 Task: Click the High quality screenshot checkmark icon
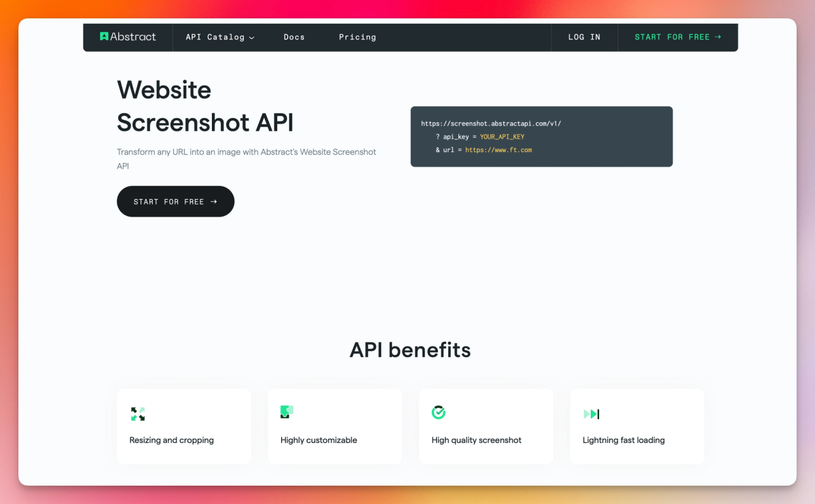[439, 412]
